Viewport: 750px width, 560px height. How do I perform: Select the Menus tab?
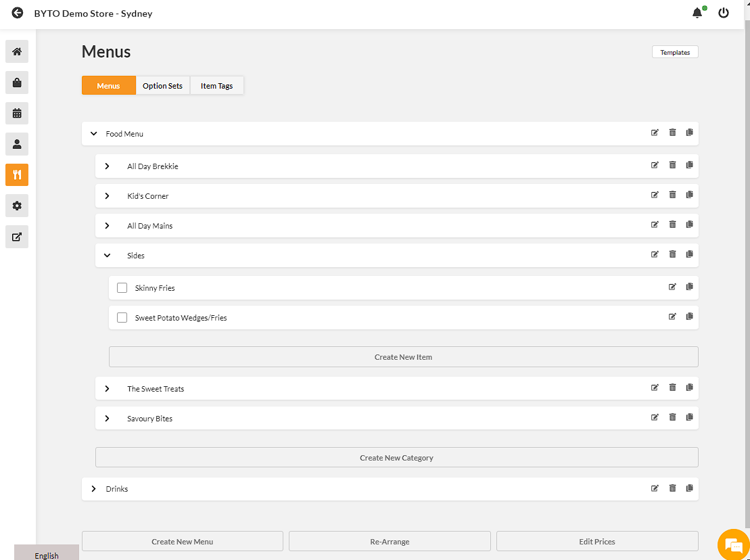click(109, 86)
